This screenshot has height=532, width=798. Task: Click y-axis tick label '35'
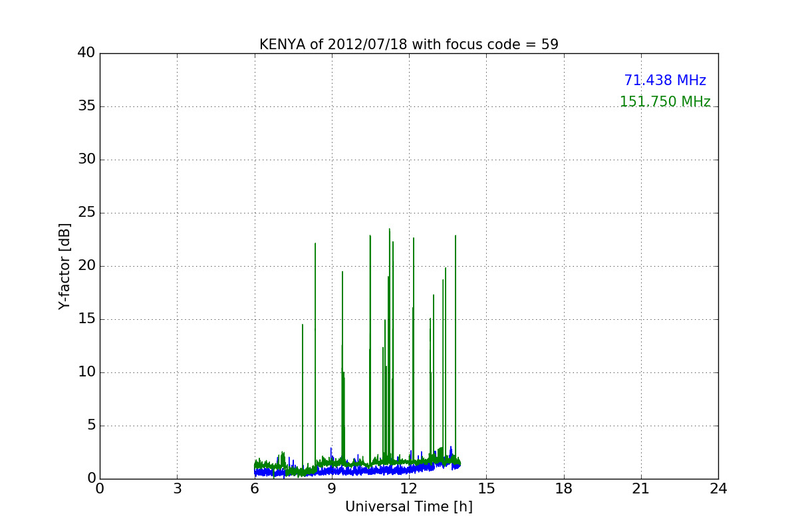click(86, 106)
